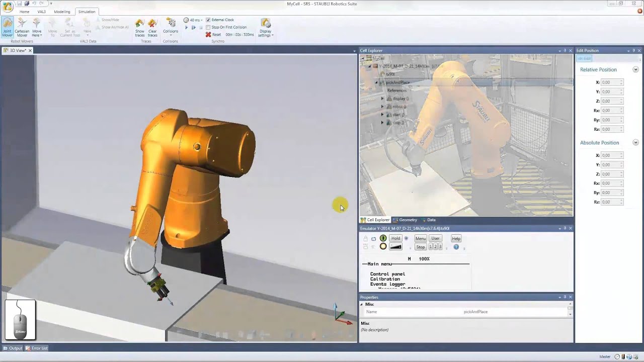Activate the Joint Mover tool
The height and width of the screenshot is (362, 644).
[7, 27]
